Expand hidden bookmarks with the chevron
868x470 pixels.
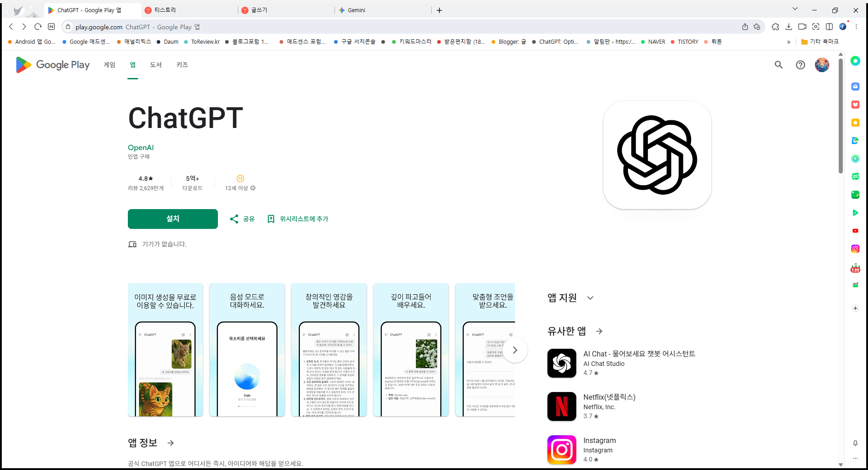click(x=788, y=41)
